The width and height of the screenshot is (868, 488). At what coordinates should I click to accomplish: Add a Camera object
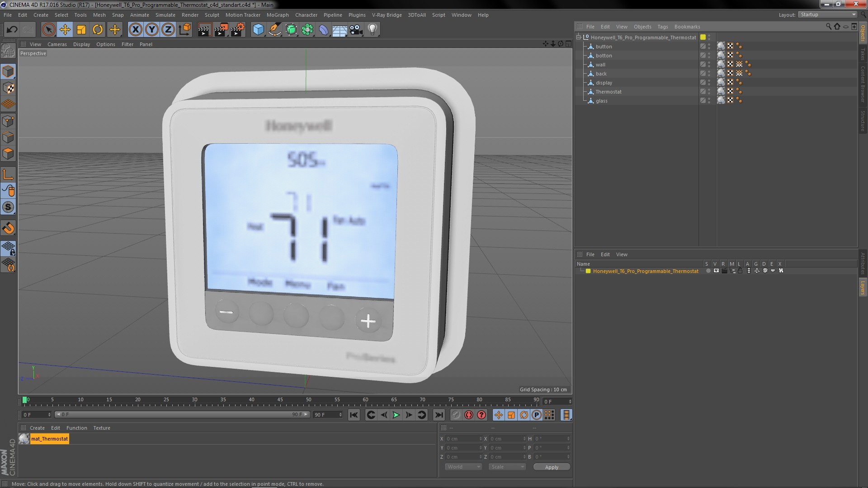point(356,30)
